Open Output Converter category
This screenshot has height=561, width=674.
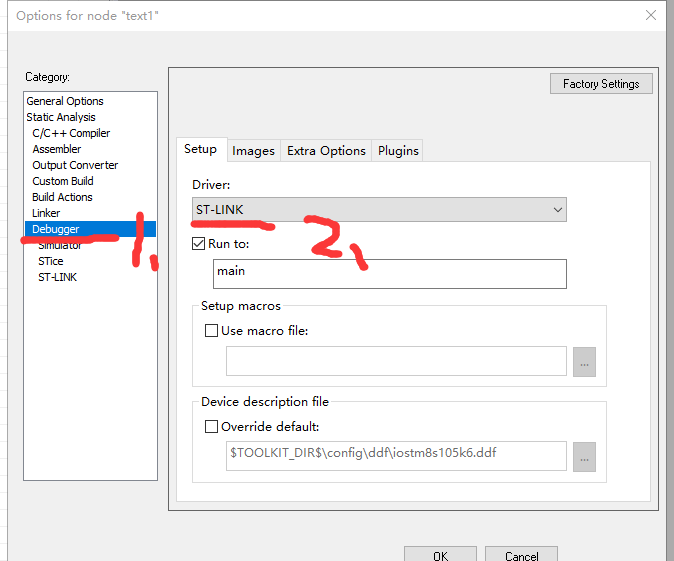pyautogui.click(x=75, y=165)
